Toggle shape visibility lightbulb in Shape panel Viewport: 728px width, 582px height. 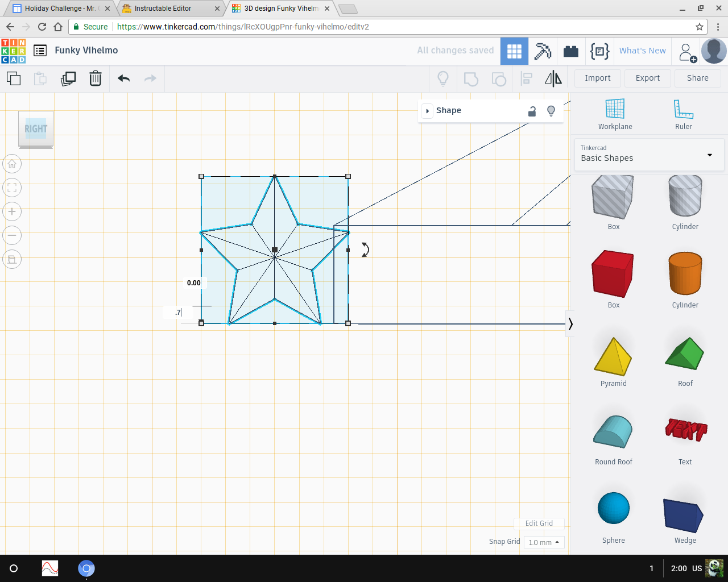tap(551, 111)
